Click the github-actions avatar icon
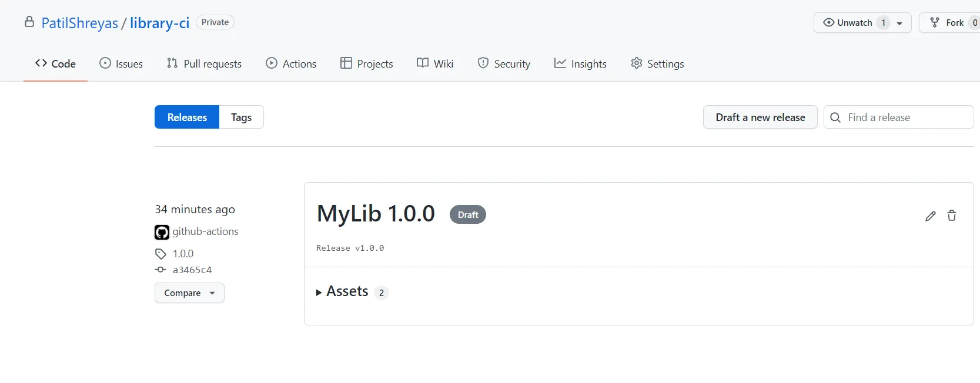 click(162, 232)
